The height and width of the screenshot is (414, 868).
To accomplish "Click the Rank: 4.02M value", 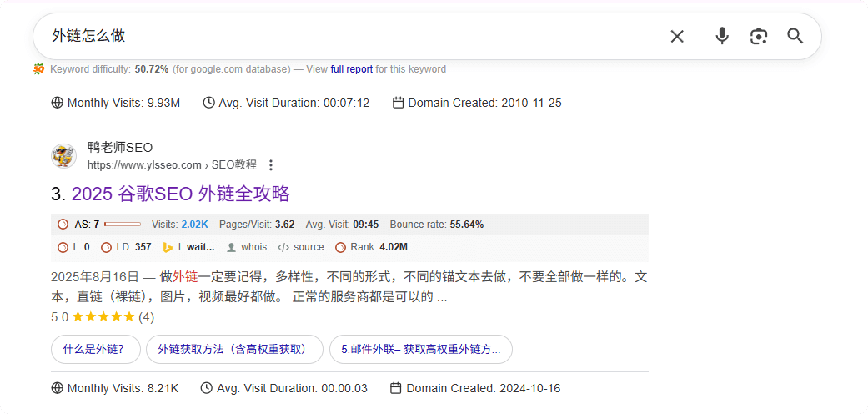I will click(x=394, y=247).
